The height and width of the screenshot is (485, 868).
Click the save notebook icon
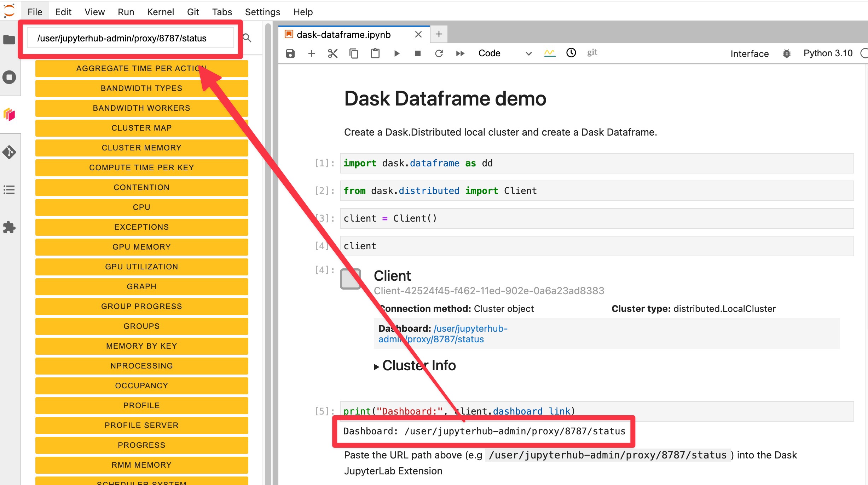pyautogui.click(x=290, y=53)
